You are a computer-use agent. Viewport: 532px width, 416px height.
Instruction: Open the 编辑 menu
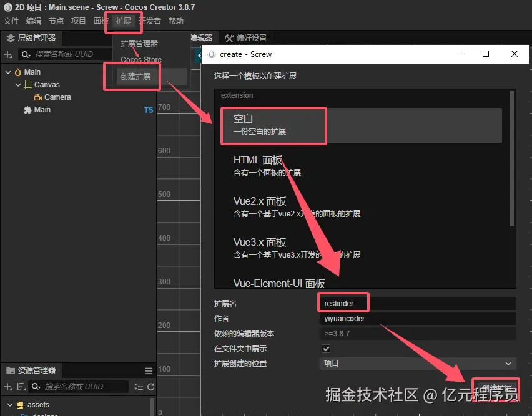34,21
